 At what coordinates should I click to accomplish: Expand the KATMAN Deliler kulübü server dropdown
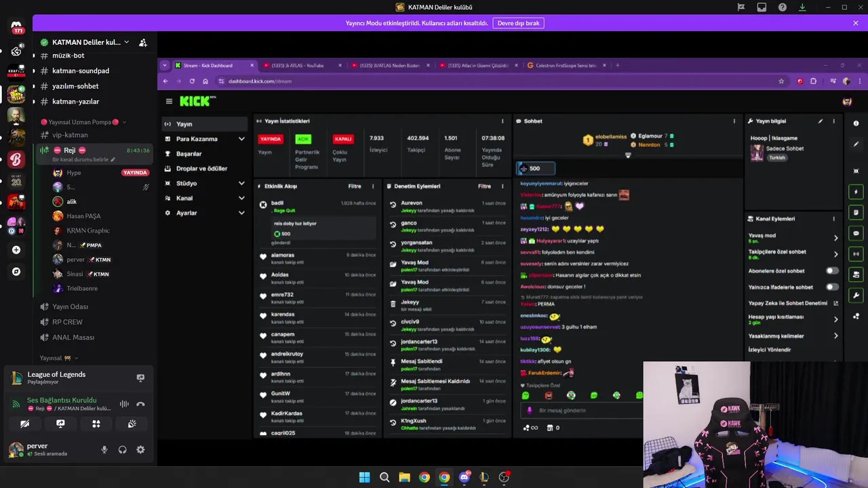126,42
